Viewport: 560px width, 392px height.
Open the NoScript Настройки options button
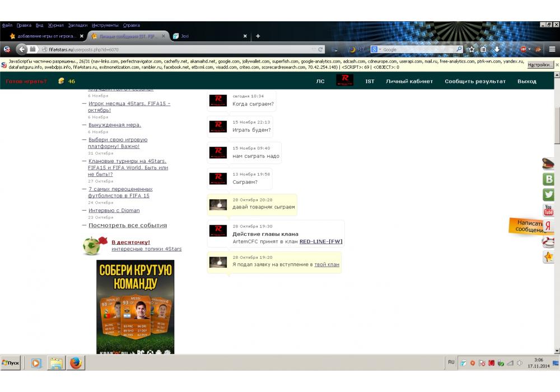(540, 65)
